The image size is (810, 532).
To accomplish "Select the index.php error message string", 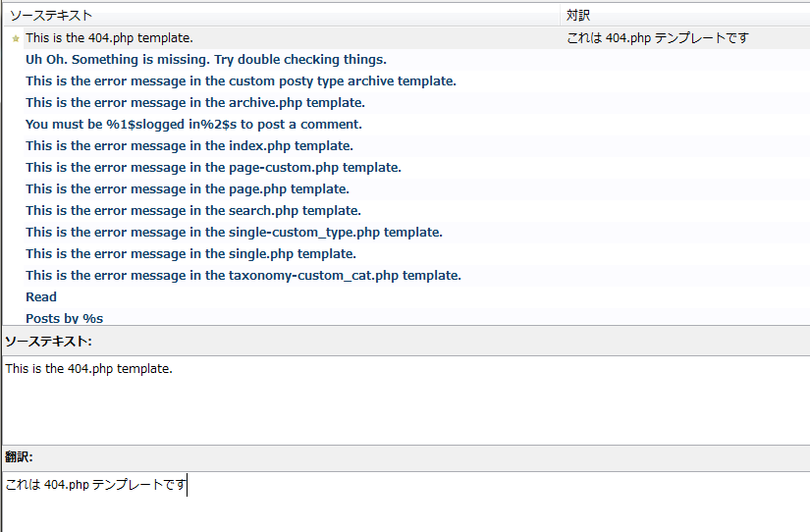I will coord(189,146).
